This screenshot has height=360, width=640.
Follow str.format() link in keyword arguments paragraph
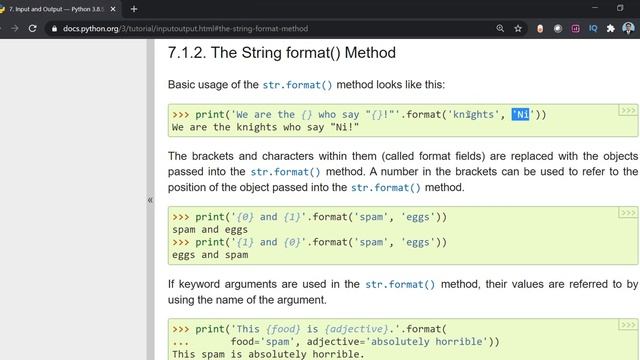400,284
